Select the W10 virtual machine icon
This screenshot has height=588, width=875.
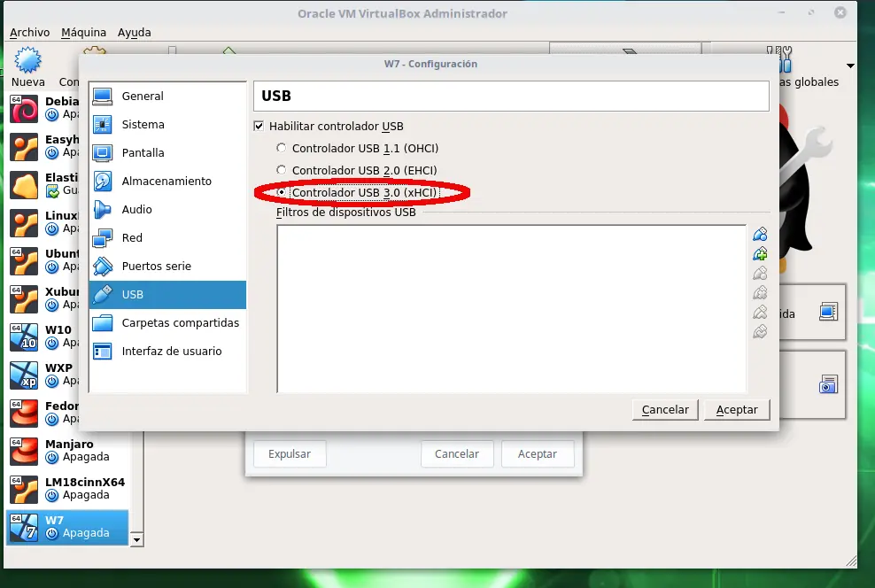tap(24, 337)
